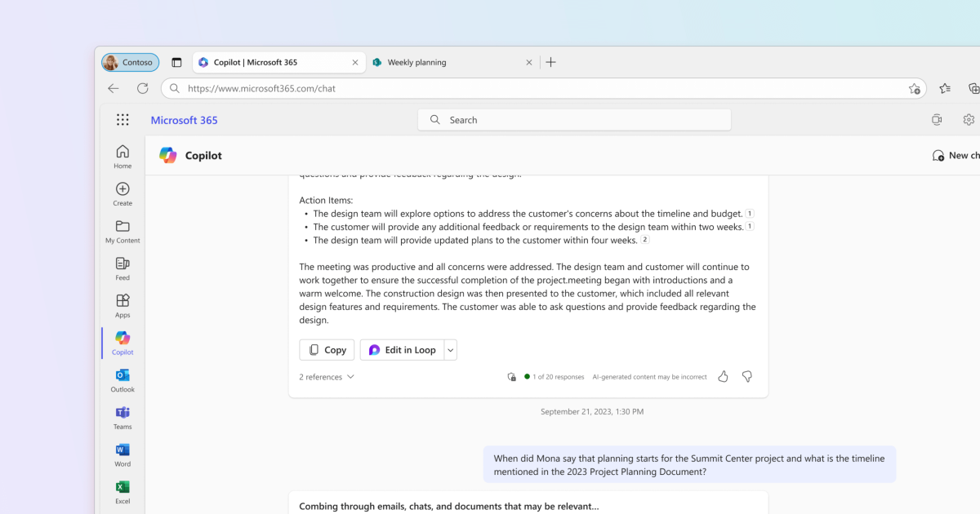Launch Outlook from the sidebar

coord(122,381)
